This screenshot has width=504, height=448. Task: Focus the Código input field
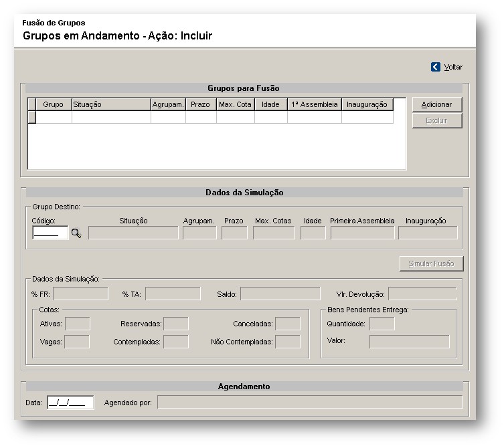click(x=50, y=233)
